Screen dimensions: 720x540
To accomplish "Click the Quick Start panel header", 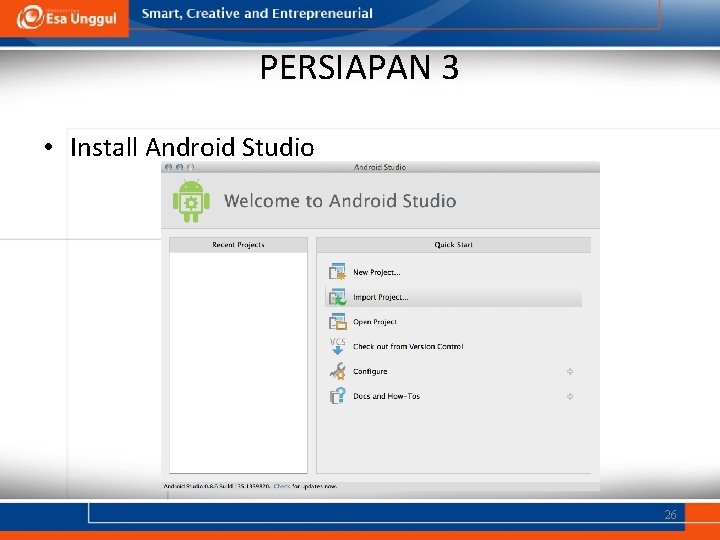I will click(453, 245).
